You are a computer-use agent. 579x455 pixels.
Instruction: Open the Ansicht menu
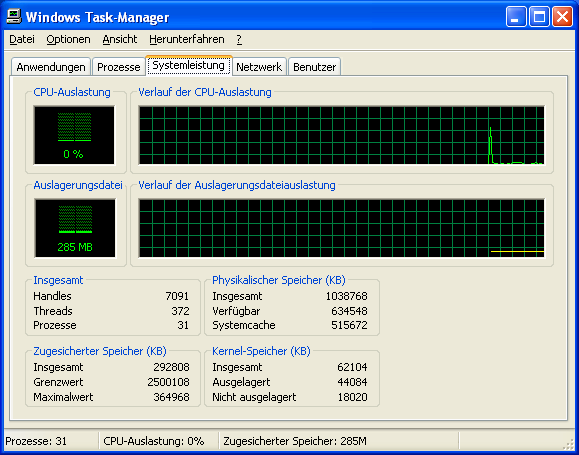(x=120, y=39)
